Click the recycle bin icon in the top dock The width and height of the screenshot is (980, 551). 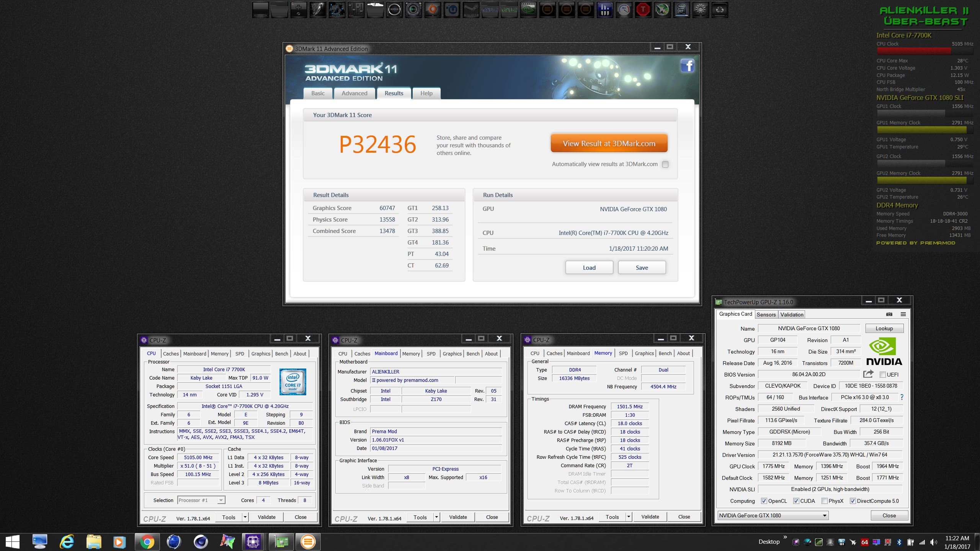(x=719, y=10)
